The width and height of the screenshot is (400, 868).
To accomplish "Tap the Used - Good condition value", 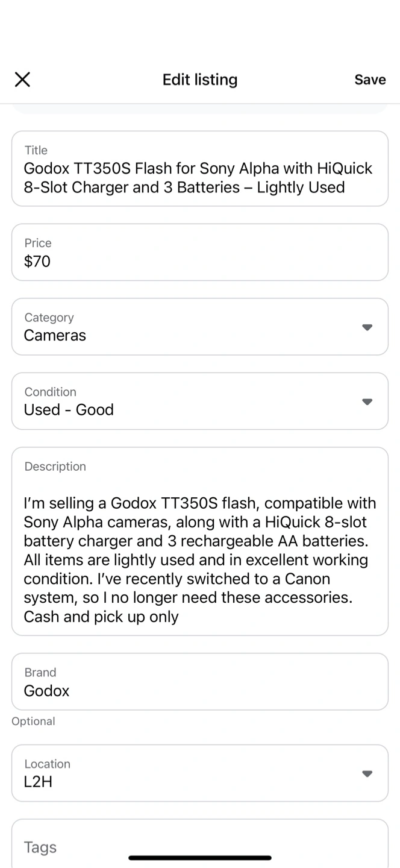I will tap(69, 410).
